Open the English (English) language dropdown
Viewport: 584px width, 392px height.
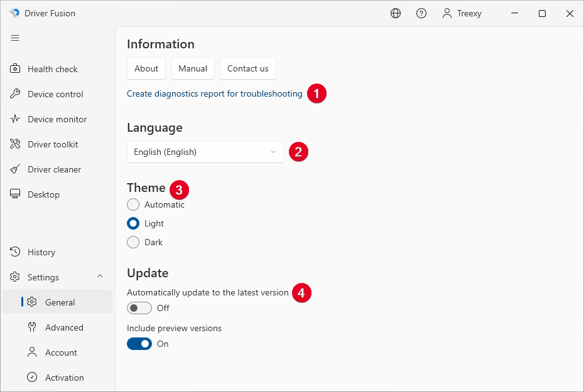pyautogui.click(x=205, y=152)
